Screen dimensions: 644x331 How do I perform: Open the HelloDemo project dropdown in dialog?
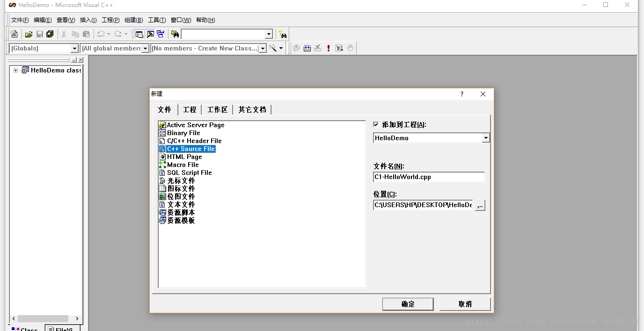click(486, 138)
